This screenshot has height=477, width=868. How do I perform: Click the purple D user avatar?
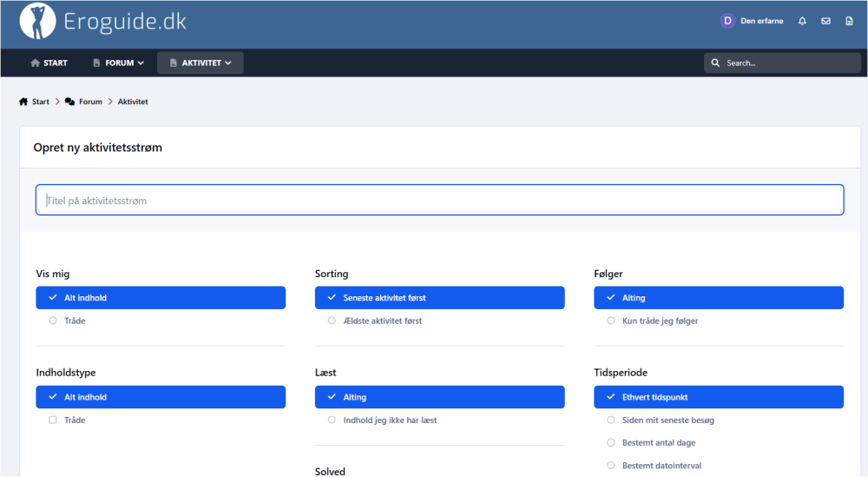pos(727,21)
